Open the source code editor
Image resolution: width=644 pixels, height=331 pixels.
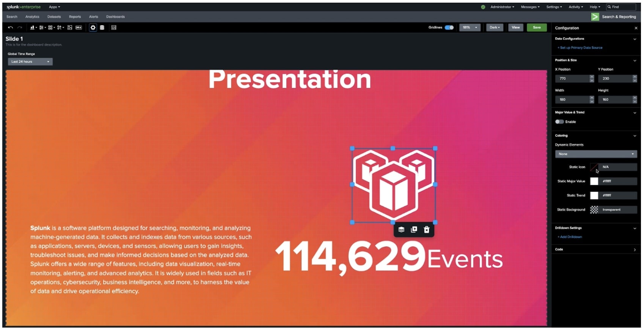[114, 27]
